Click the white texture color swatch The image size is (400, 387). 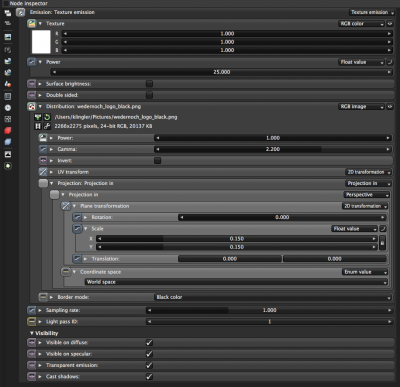[41, 42]
